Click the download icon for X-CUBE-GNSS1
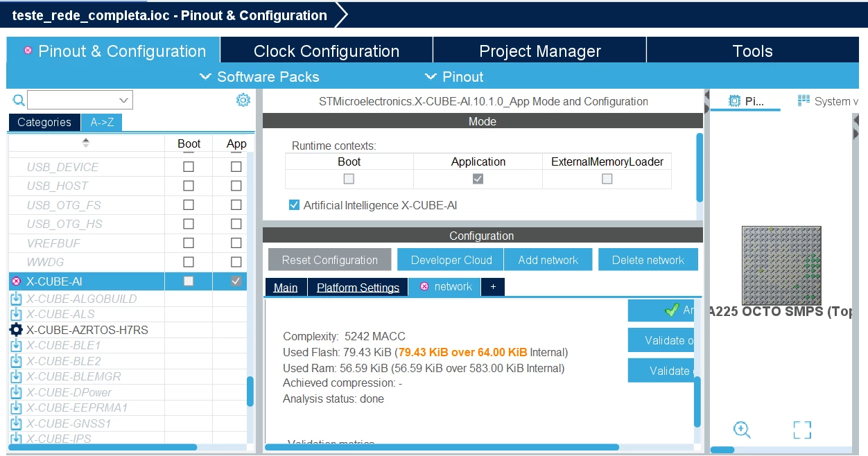Image resolution: width=868 pixels, height=456 pixels. [16, 423]
